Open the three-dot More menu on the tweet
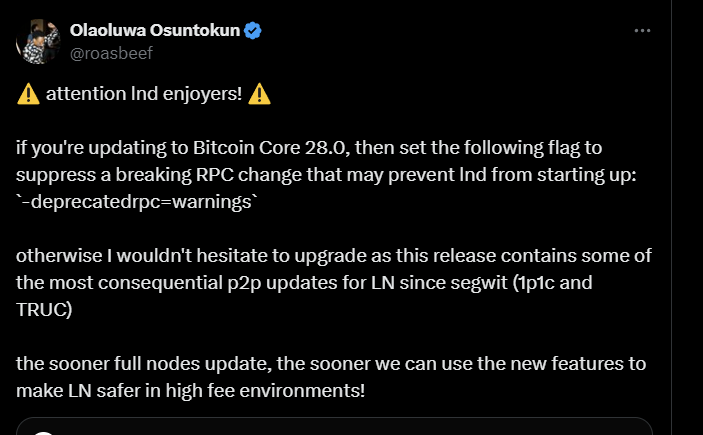Image resolution: width=703 pixels, height=435 pixels. pos(643,31)
